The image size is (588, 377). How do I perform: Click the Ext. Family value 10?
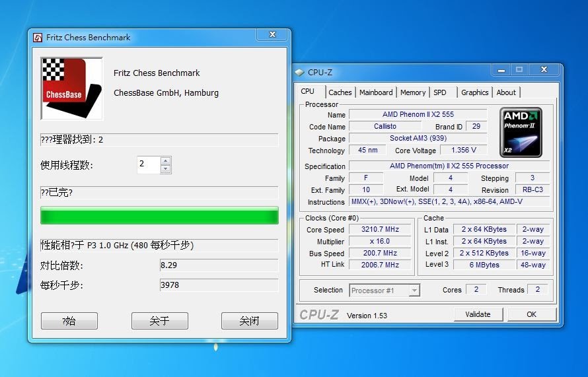click(366, 189)
